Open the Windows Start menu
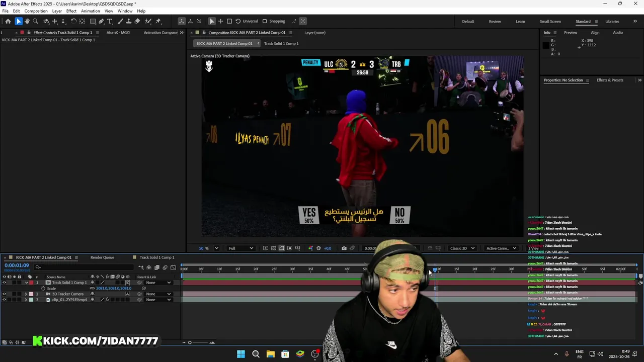The width and height of the screenshot is (644, 362). [x=241, y=354]
